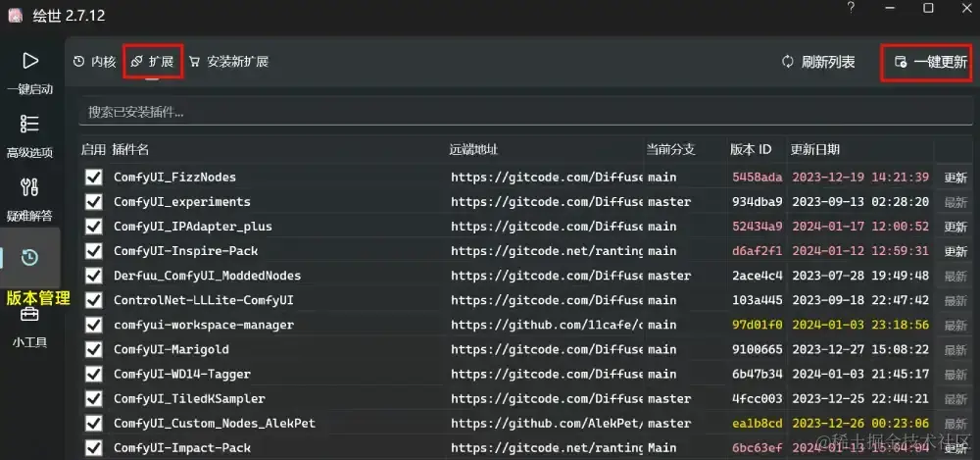980x460 pixels.
Task: Open the 安装新扩展 tab
Action: point(228,62)
